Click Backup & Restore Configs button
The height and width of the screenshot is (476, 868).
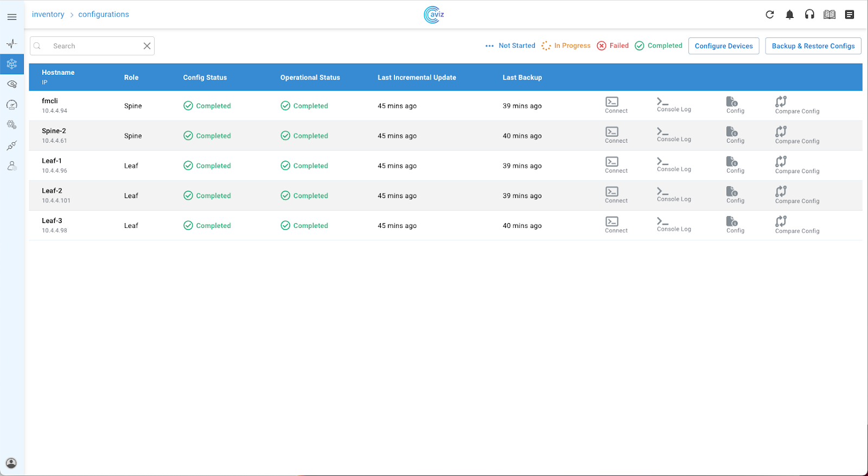click(813, 46)
